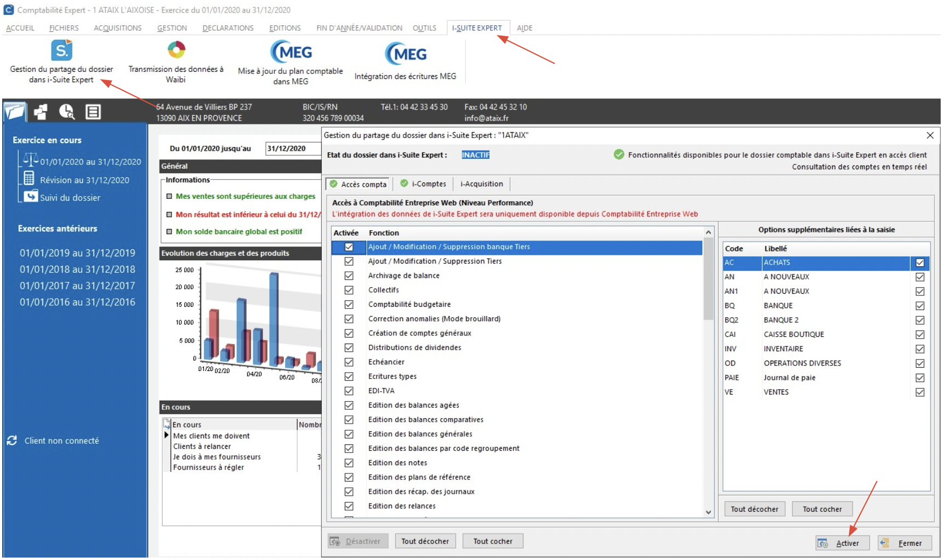Click the end date field 31/12/2020
Image resolution: width=945 pixels, height=560 pixels.
pos(293,148)
